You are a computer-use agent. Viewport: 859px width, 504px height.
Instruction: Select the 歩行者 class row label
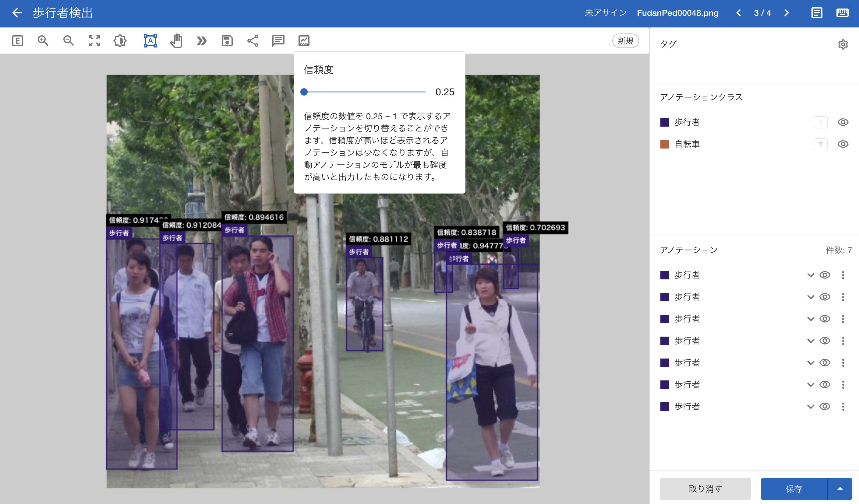[687, 122]
